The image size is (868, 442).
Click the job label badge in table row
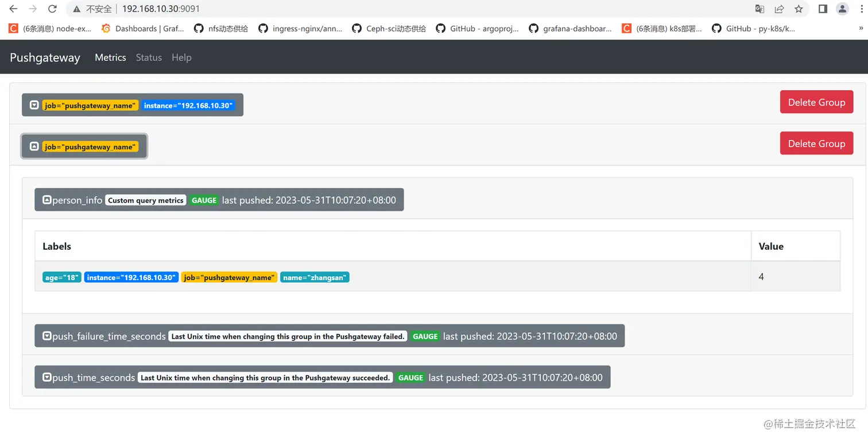click(x=230, y=277)
